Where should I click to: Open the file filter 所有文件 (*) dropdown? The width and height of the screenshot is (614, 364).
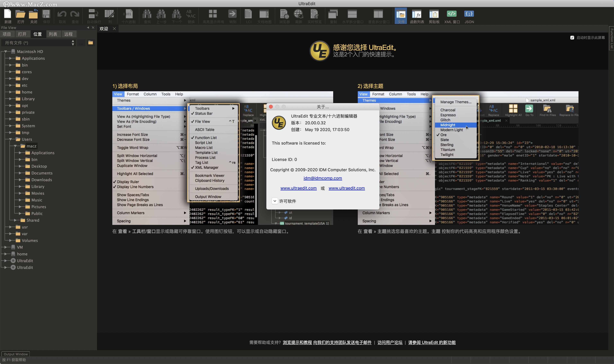click(x=39, y=43)
